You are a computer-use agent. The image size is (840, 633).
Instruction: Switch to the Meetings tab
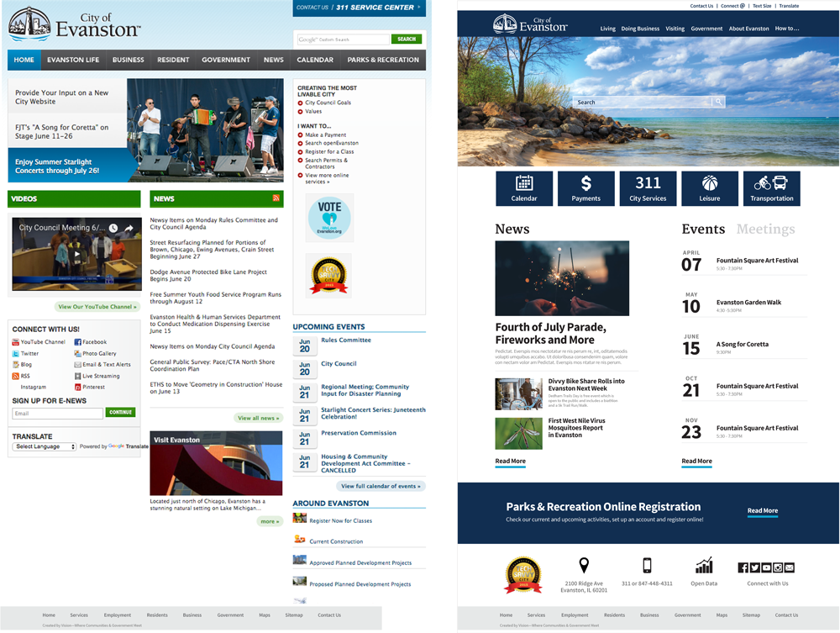(x=765, y=229)
